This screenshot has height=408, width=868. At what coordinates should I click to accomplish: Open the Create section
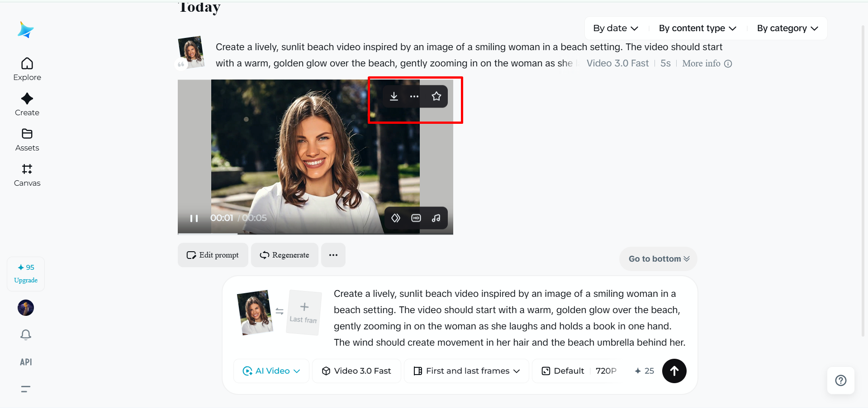click(27, 104)
